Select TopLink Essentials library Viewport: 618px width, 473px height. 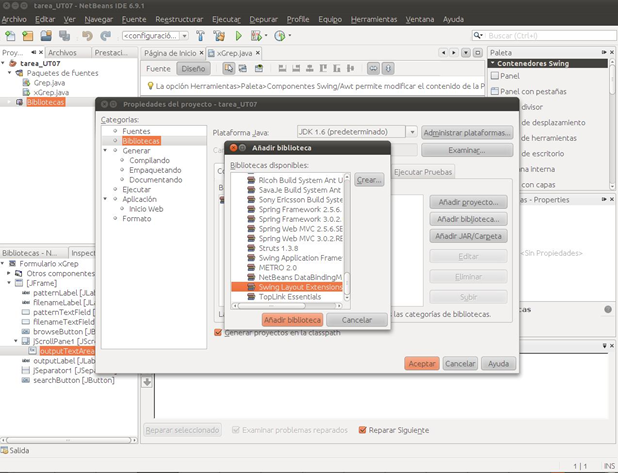290,297
